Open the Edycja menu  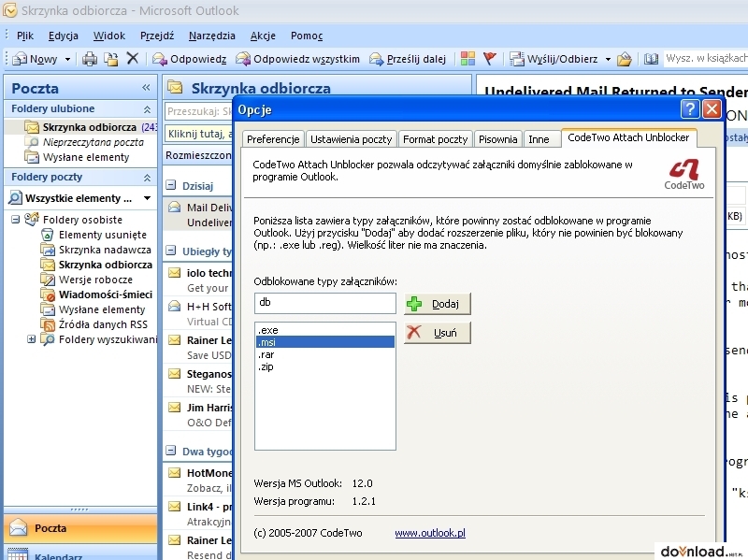pyautogui.click(x=63, y=36)
